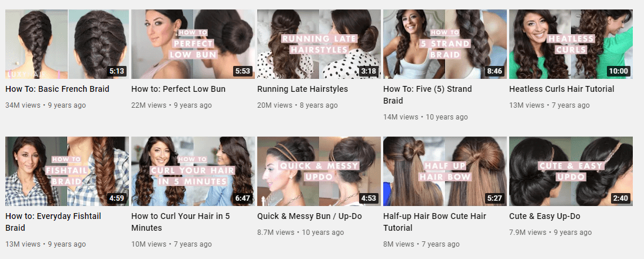
Task: Click the 3:18 duration badge
Action: pos(369,71)
